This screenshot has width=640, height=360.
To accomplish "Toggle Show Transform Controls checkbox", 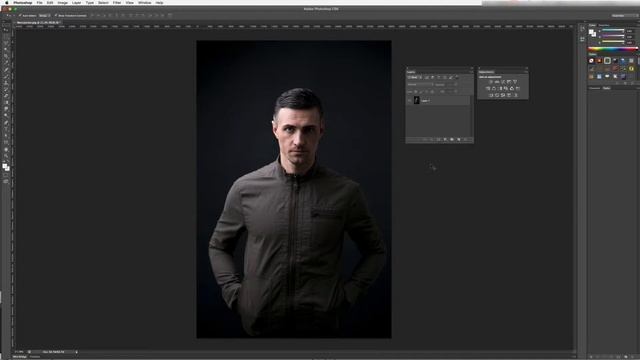I will 56,16.
